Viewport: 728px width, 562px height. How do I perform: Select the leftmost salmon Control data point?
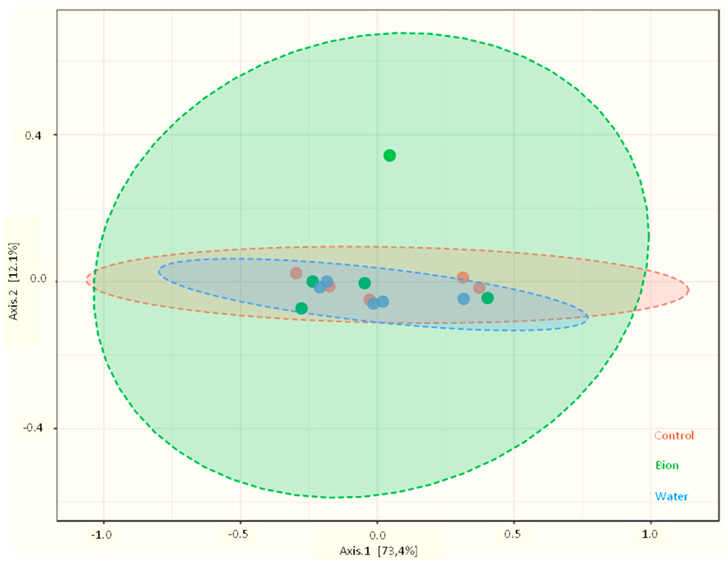click(x=296, y=273)
